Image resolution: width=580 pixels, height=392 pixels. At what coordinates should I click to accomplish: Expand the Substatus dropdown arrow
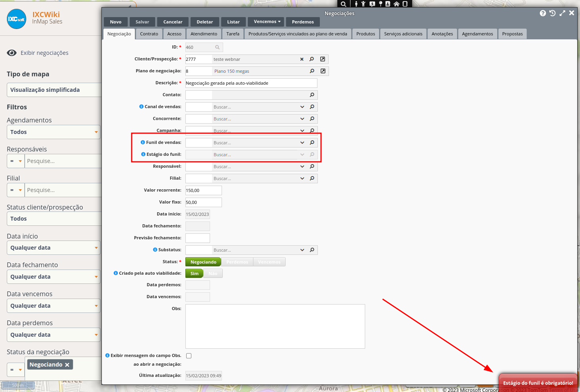click(302, 250)
